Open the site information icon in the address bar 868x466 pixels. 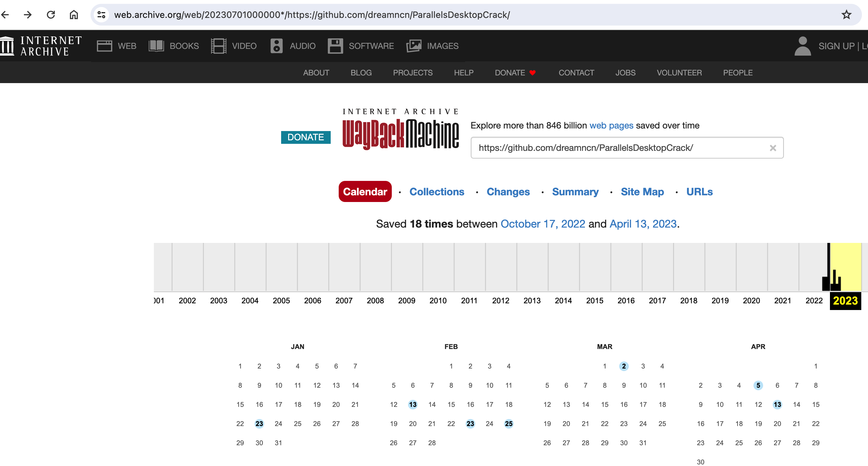click(101, 14)
